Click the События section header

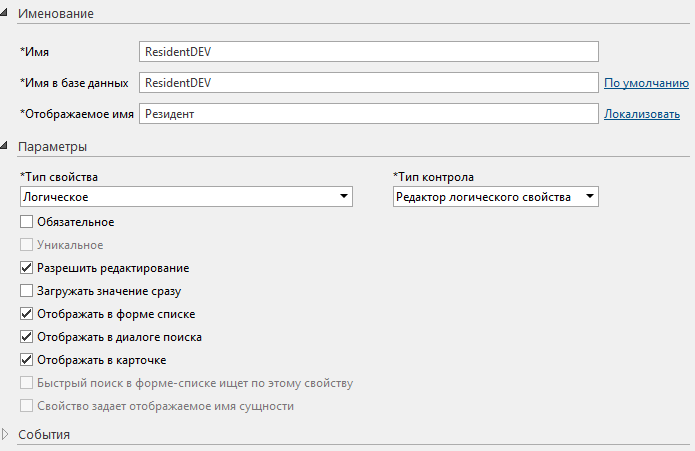click(x=44, y=434)
